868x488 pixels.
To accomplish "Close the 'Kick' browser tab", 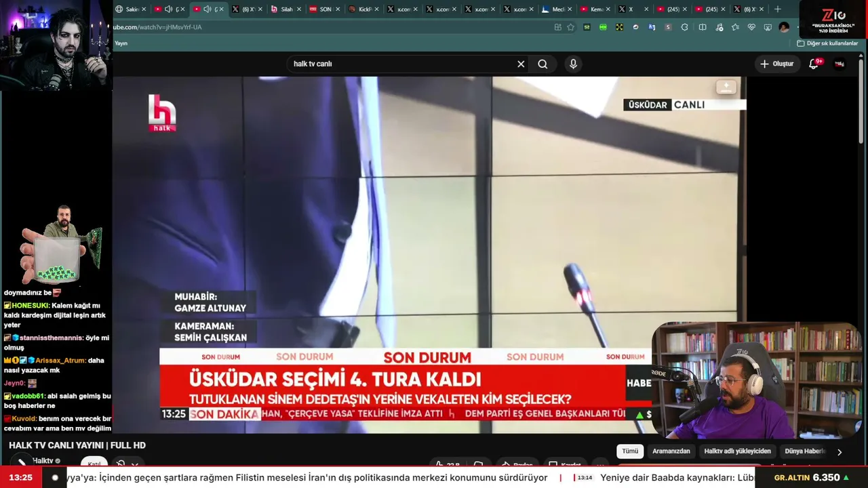I will pyautogui.click(x=377, y=9).
